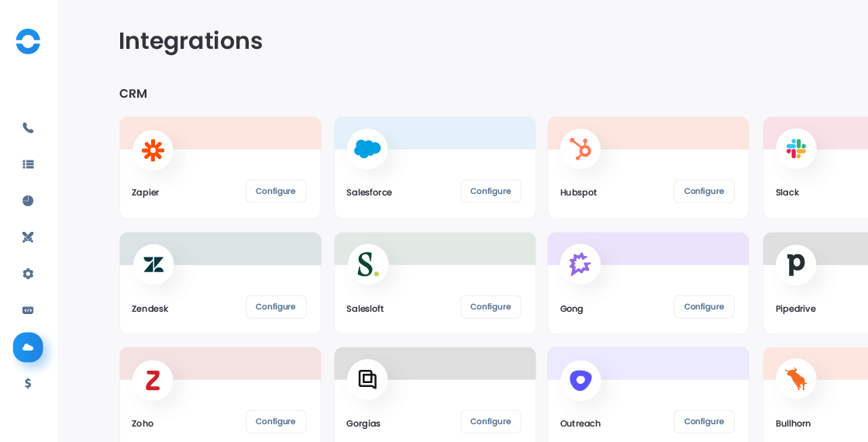Click the Zendesk card name text
This screenshot has height=442, width=868.
click(x=150, y=309)
